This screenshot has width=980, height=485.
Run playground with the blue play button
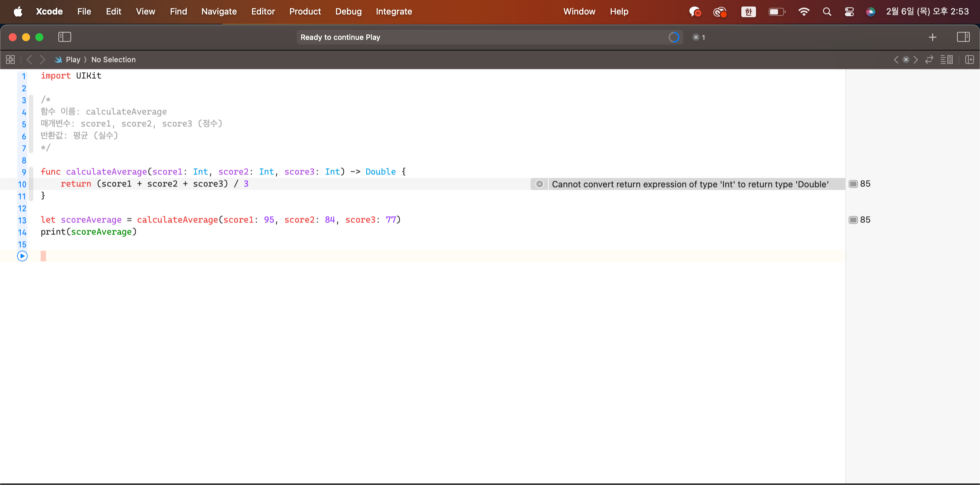click(x=22, y=256)
